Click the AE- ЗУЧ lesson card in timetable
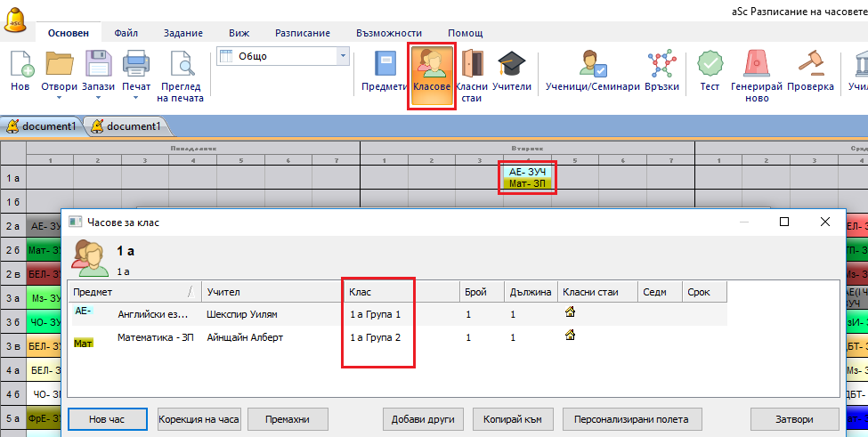Screen dimensions: 868x437 527,172
